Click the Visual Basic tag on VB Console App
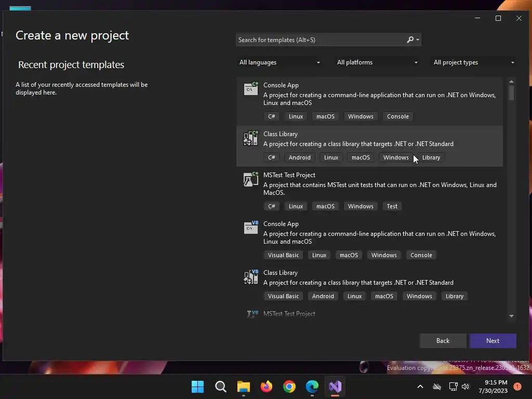The width and height of the screenshot is (532, 399). pos(283,255)
